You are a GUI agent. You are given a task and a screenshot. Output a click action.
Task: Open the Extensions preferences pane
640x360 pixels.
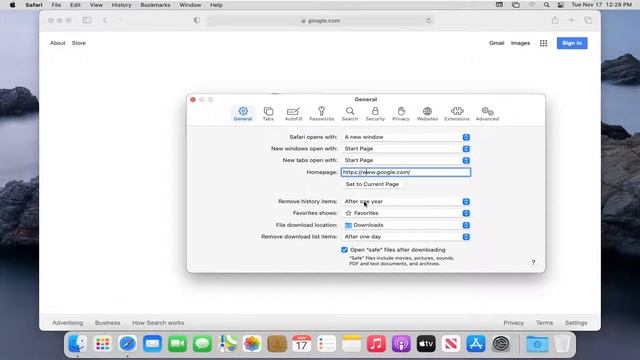point(457,113)
